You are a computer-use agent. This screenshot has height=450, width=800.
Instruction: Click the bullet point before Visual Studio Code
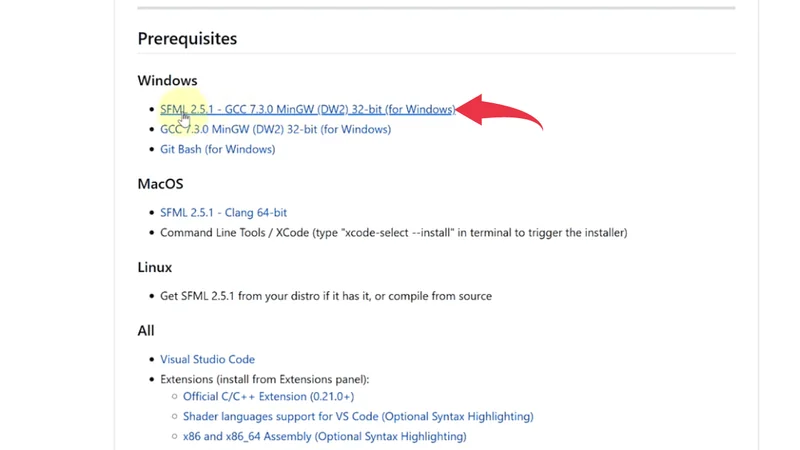coord(150,360)
